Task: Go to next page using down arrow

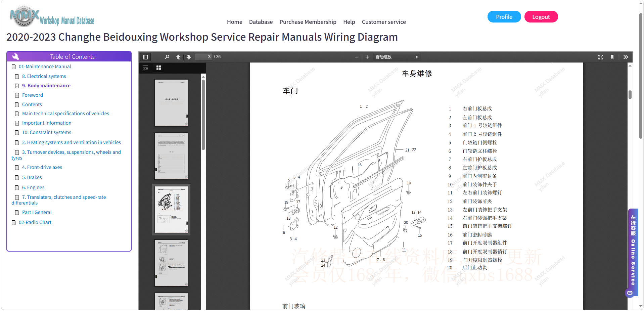Action: click(x=189, y=57)
